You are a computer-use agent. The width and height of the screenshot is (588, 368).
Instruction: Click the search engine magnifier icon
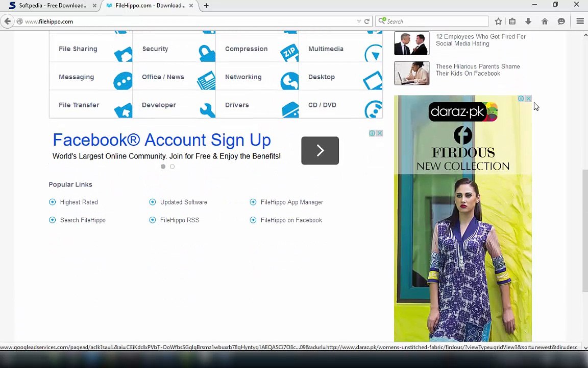pos(382,21)
